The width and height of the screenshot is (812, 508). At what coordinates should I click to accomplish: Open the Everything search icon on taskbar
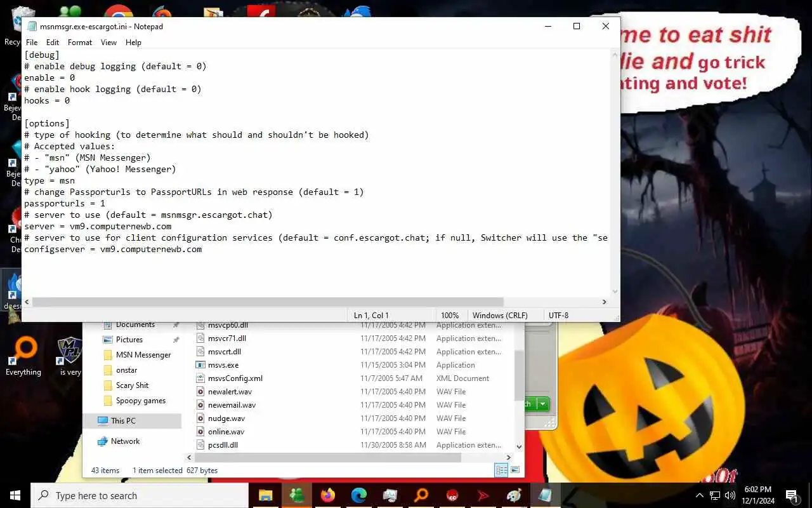tap(421, 495)
